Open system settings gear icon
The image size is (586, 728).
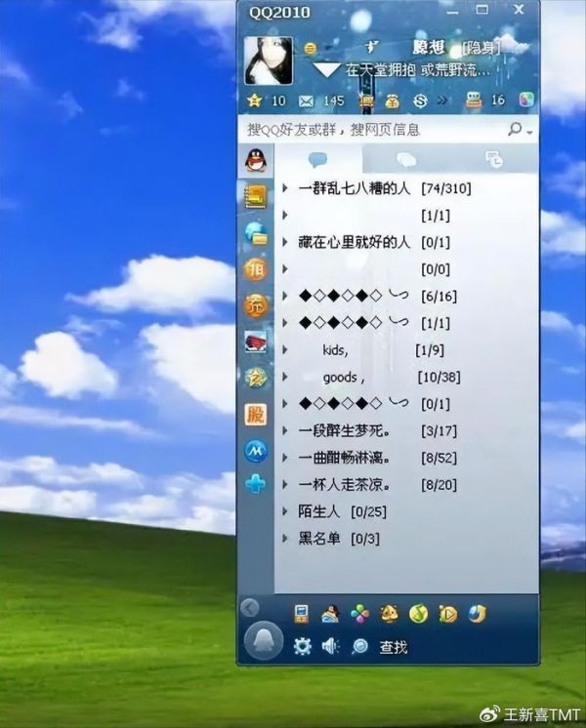(x=303, y=646)
